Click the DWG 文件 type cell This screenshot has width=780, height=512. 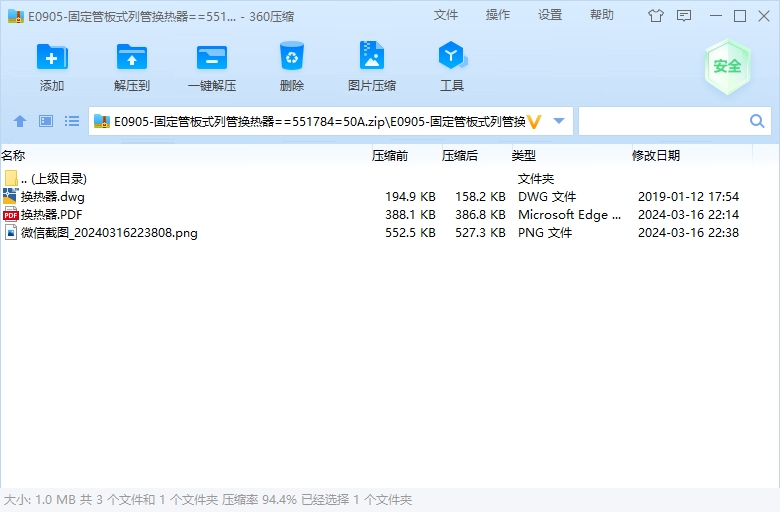coord(547,197)
